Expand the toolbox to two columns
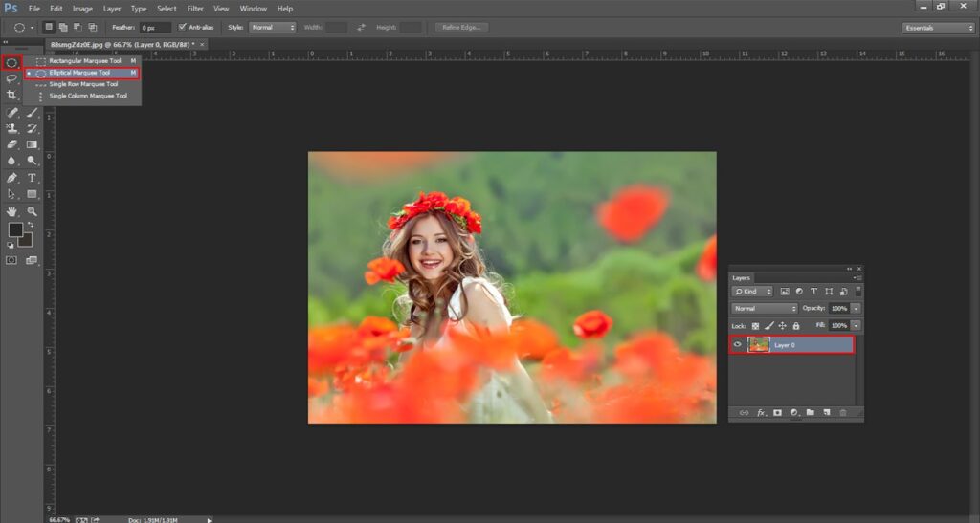The width and height of the screenshot is (980, 523). coord(6,42)
